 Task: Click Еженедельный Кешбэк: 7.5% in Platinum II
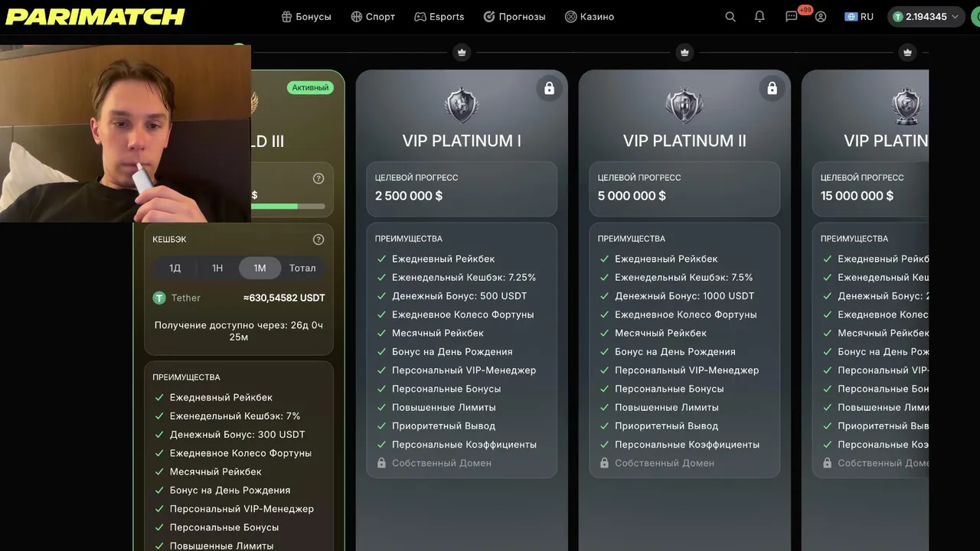tap(684, 277)
